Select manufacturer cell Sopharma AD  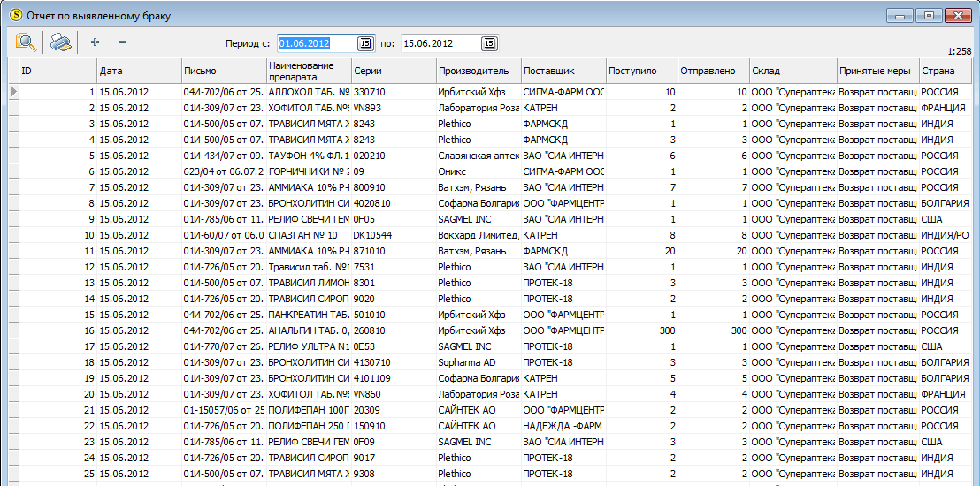coord(479,362)
